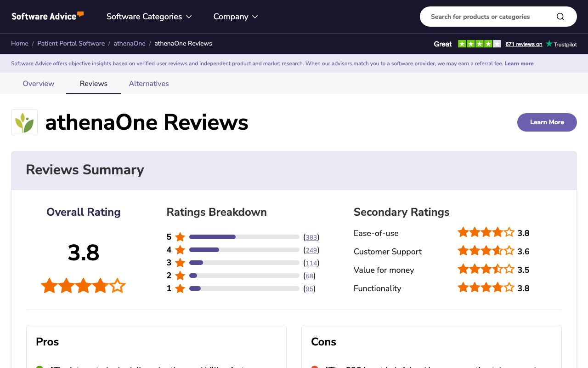Filter by 383 five-star reviews
Image resolution: width=588 pixels, height=368 pixels.
pos(311,237)
